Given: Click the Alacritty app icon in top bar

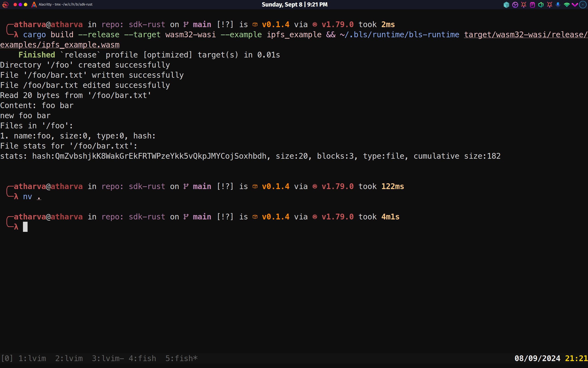Looking at the screenshot, I should pyautogui.click(x=34, y=5).
